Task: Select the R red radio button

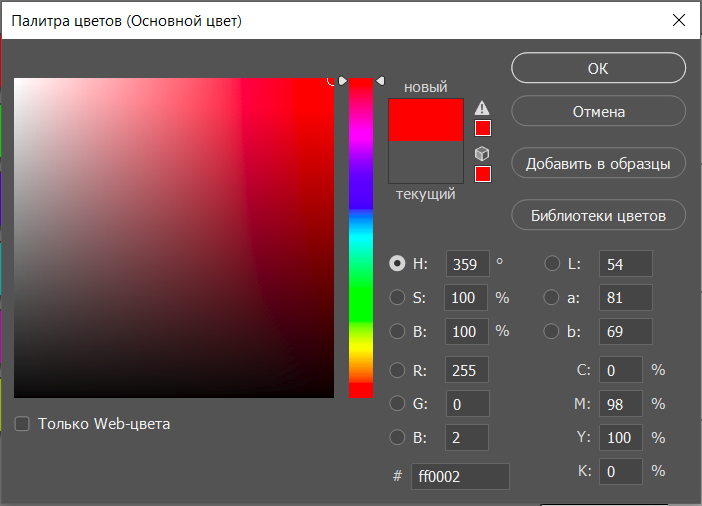Action: coord(397,370)
